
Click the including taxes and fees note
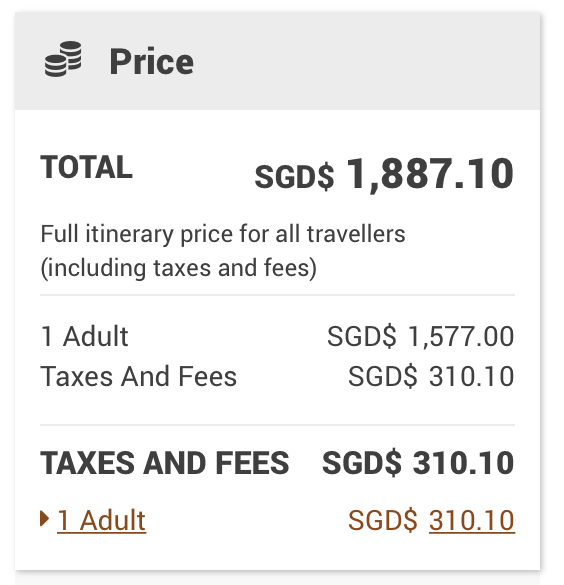point(179,268)
